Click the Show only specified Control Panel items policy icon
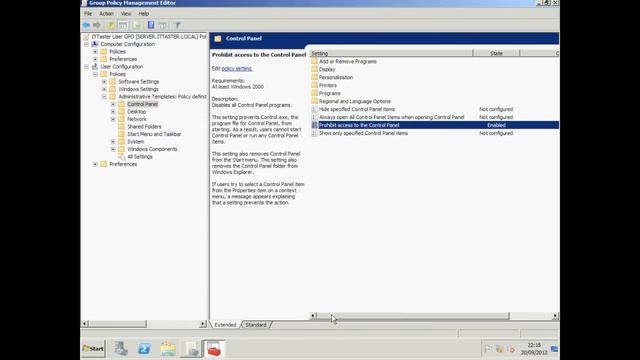This screenshot has width=640, height=360. [314, 133]
